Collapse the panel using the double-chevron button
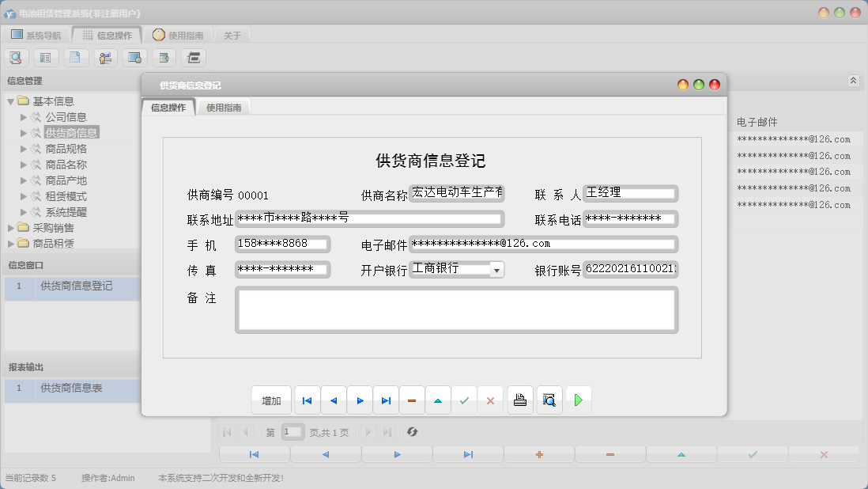 [x=853, y=81]
